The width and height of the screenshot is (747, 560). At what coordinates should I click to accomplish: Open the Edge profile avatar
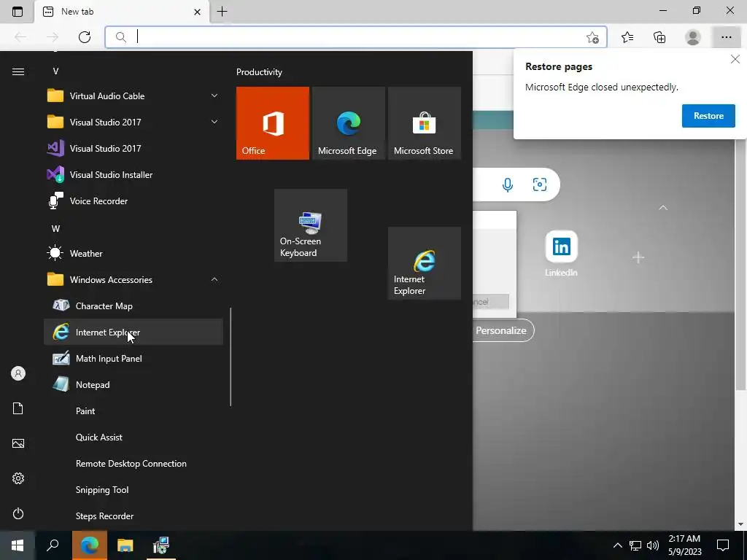[x=693, y=37]
